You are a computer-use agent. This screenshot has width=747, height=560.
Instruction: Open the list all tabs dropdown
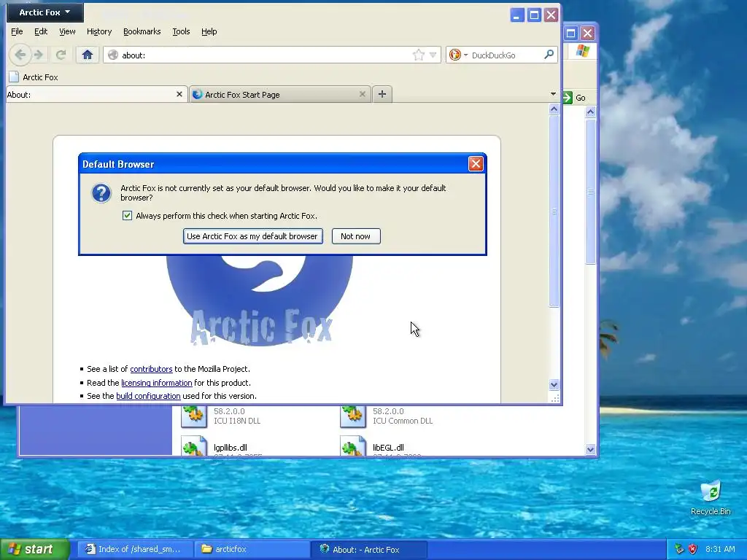click(553, 94)
